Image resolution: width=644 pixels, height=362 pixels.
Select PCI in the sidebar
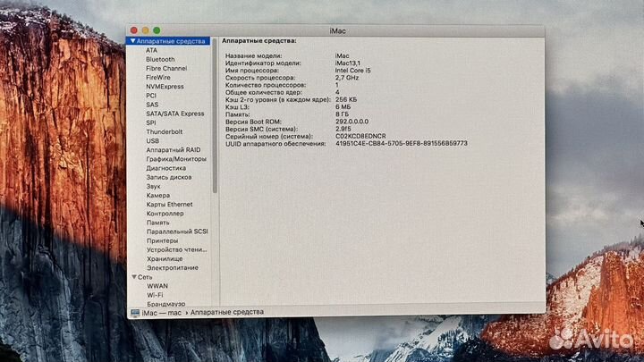pos(151,96)
